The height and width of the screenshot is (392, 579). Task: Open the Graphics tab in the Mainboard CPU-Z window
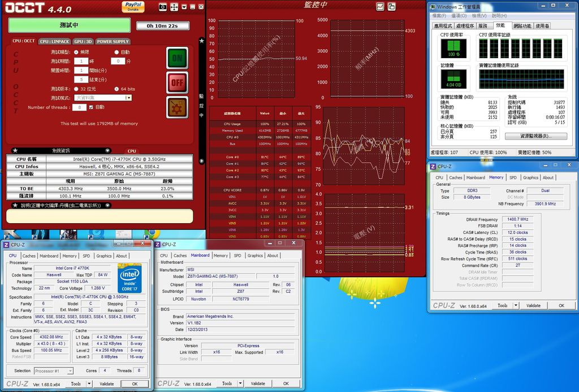coord(255,255)
